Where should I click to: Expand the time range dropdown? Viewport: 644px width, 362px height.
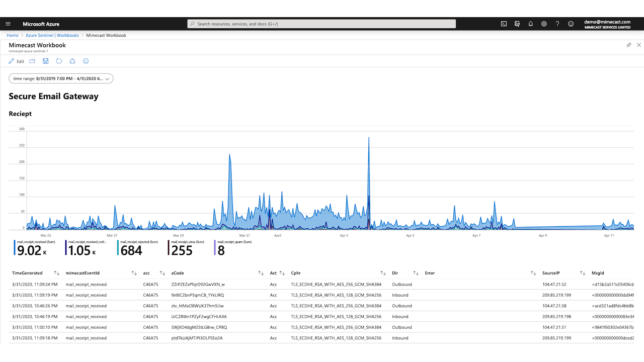[61, 78]
